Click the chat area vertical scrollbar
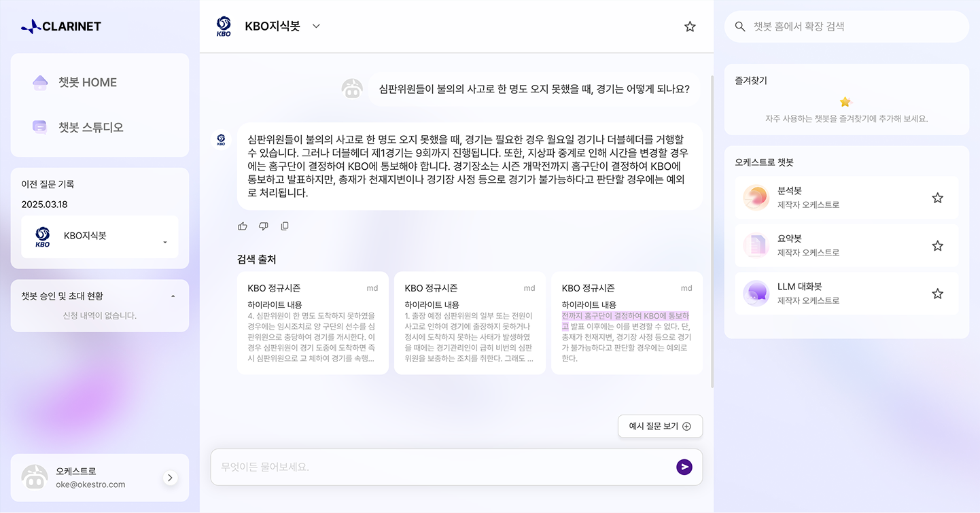This screenshot has width=980, height=513. click(712, 231)
